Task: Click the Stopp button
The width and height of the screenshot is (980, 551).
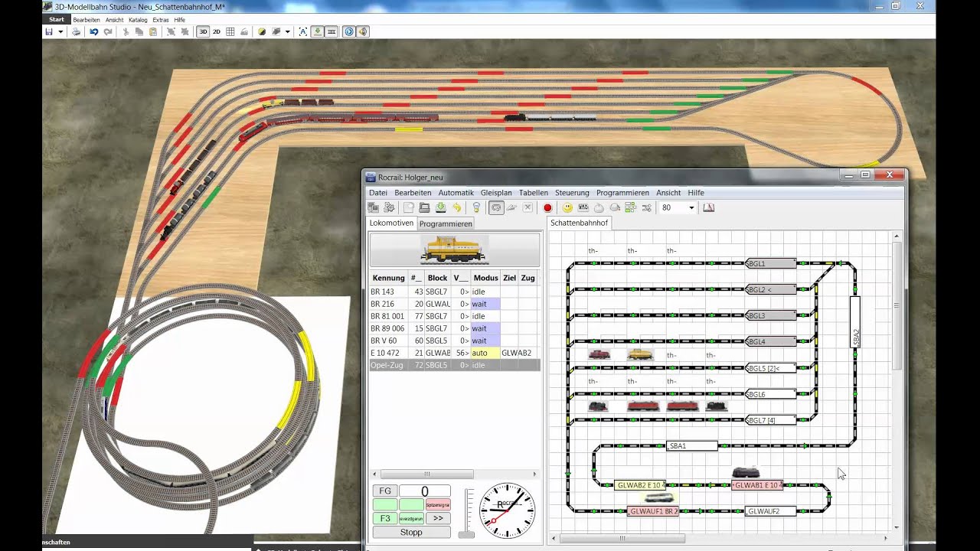Action: tap(411, 532)
